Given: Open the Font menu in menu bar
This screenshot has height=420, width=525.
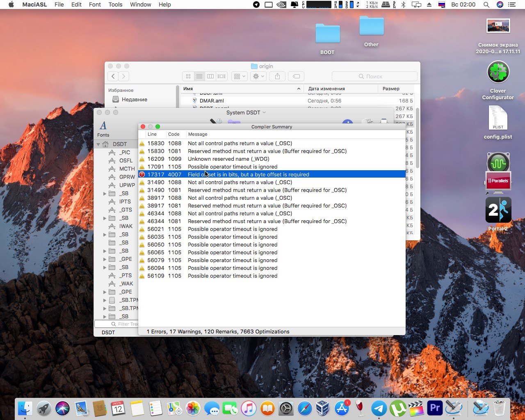Looking at the screenshot, I should [95, 5].
